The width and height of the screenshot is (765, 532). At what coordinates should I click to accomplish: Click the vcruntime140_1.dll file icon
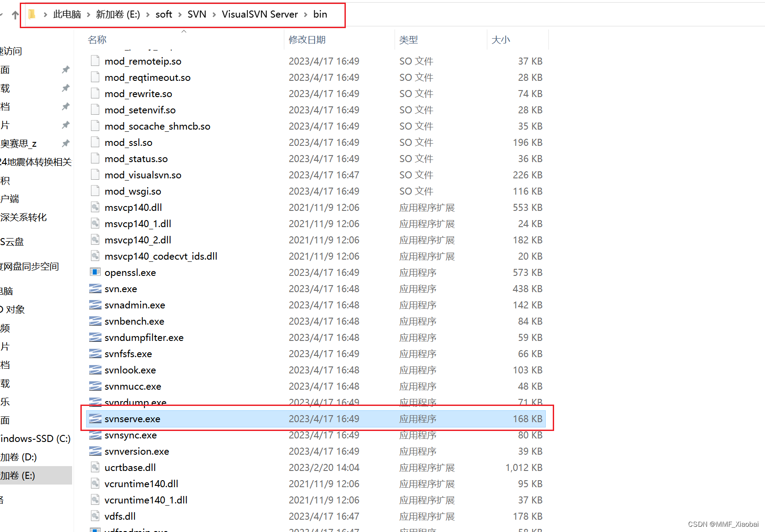coord(95,500)
